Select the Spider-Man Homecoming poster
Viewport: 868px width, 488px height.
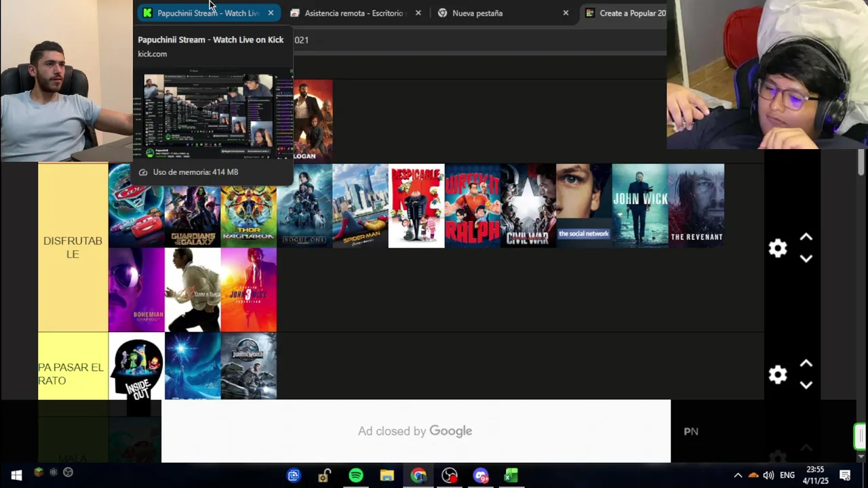360,206
